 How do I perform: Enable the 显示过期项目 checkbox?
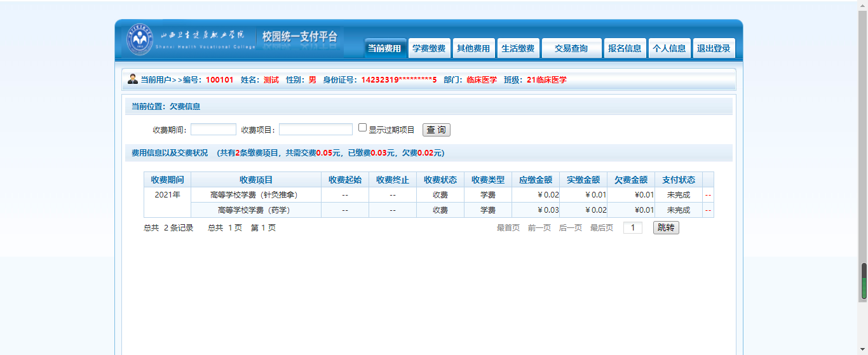[363, 128]
